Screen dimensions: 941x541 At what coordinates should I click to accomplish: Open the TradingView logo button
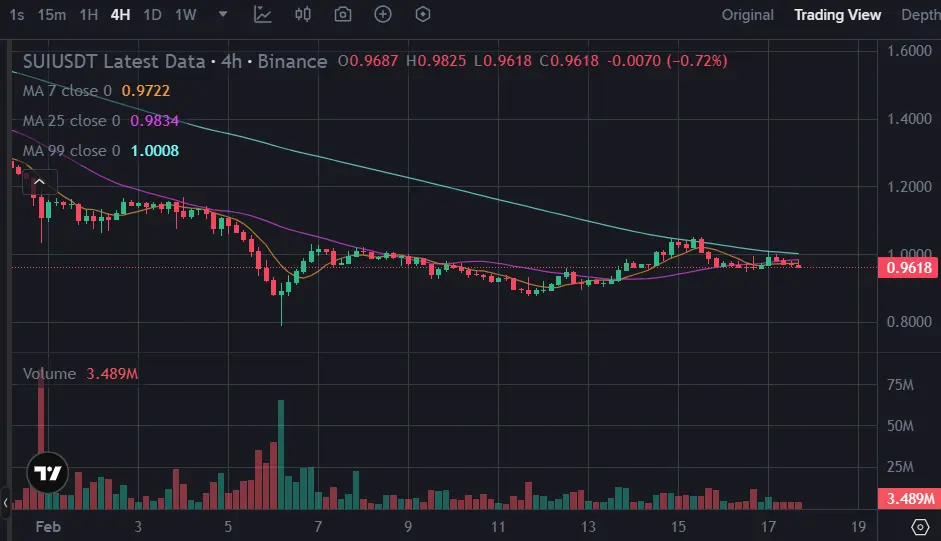click(x=47, y=473)
